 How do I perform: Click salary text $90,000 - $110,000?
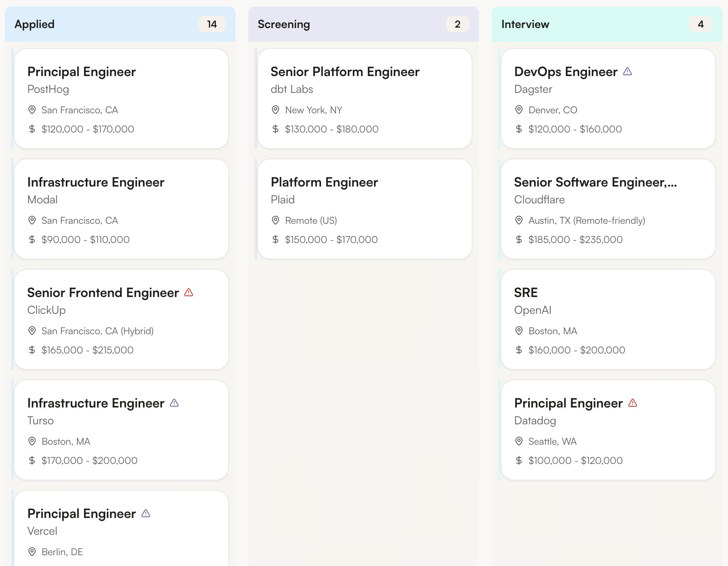[86, 239]
